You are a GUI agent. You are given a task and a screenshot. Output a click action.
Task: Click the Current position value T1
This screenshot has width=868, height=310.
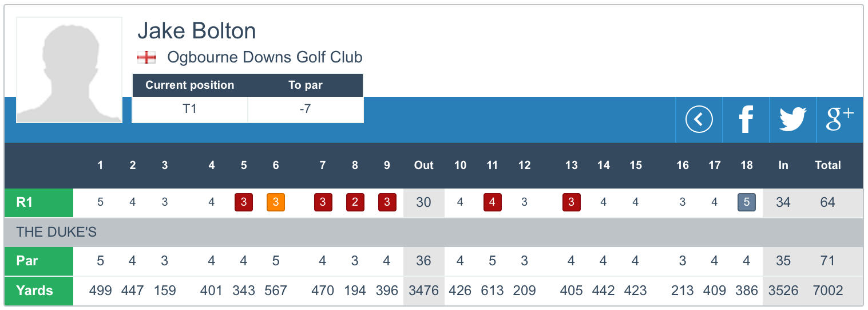[x=189, y=109]
